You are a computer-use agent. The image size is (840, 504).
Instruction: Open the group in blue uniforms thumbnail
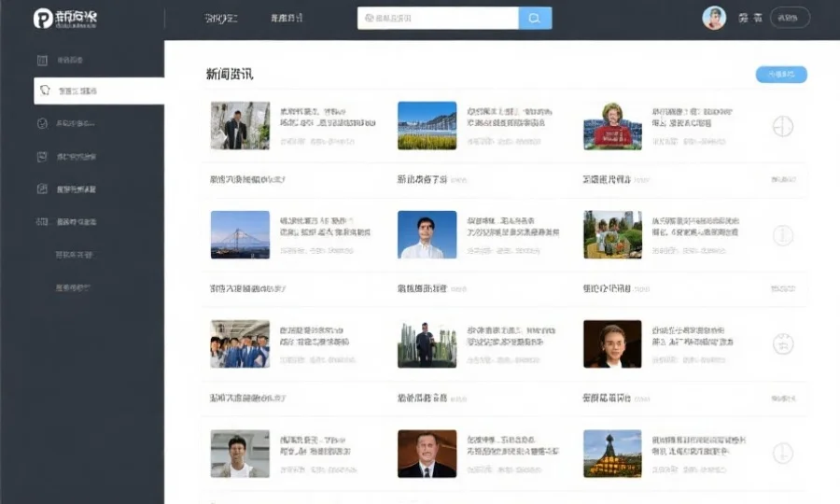240,343
